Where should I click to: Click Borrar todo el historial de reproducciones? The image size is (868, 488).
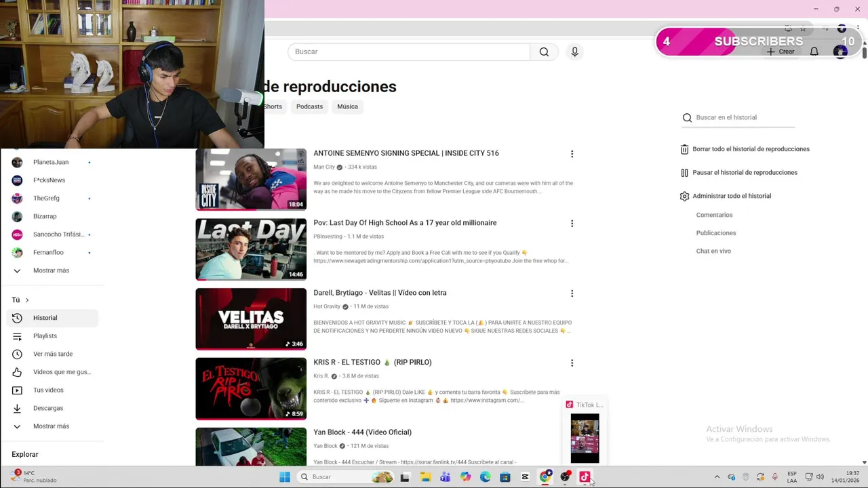pos(745,149)
